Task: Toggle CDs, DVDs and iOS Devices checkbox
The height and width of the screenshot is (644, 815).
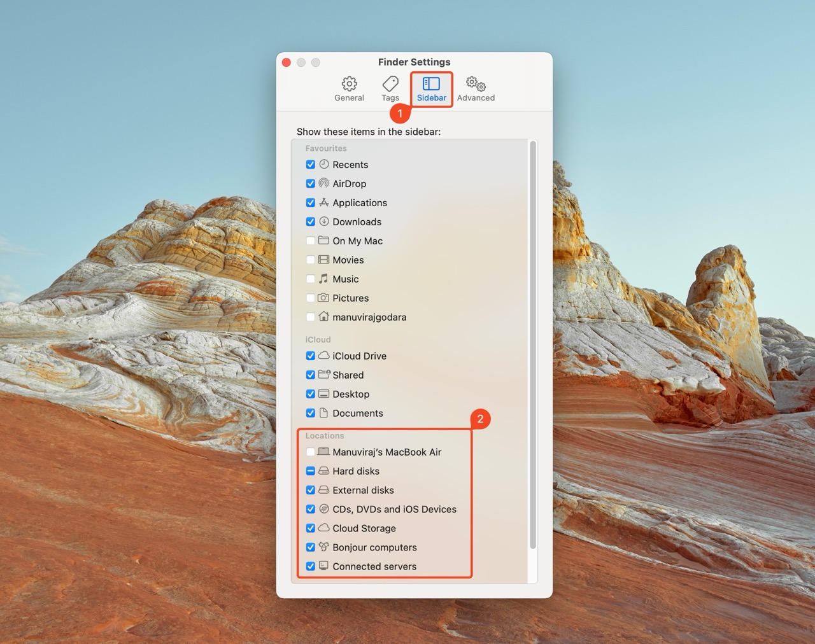Action: coord(311,509)
